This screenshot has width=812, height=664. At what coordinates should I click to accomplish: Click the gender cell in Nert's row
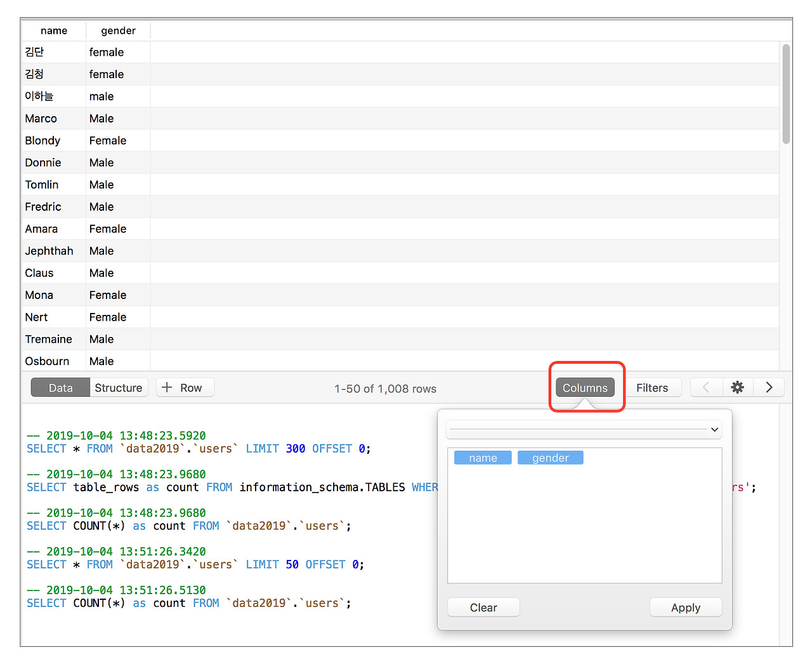click(118, 317)
